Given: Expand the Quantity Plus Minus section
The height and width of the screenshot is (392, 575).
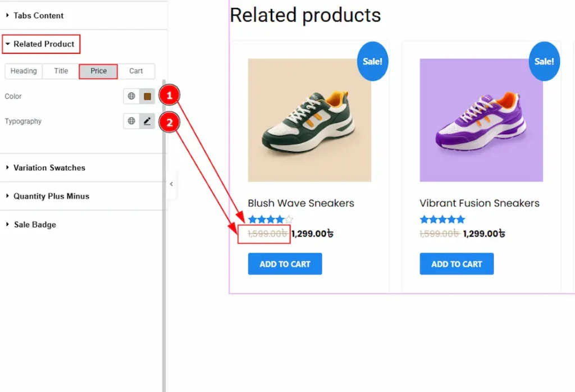Looking at the screenshot, I should pyautogui.click(x=51, y=197).
